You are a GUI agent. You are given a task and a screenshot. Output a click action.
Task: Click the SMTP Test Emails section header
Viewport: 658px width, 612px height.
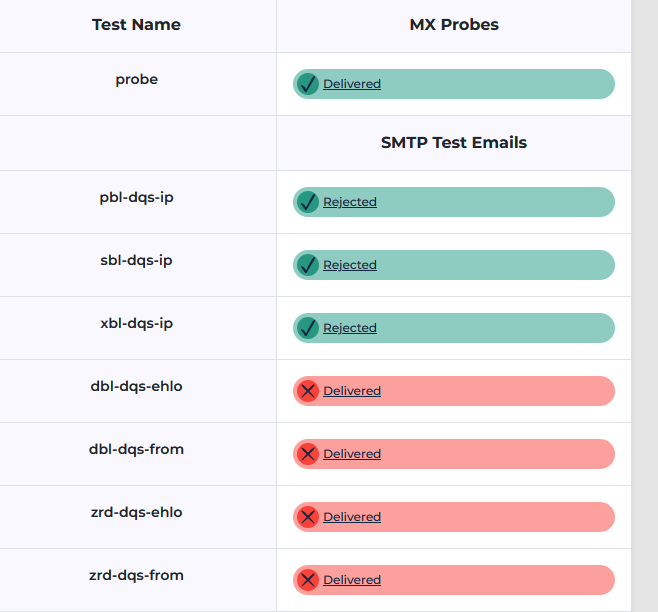[454, 142]
